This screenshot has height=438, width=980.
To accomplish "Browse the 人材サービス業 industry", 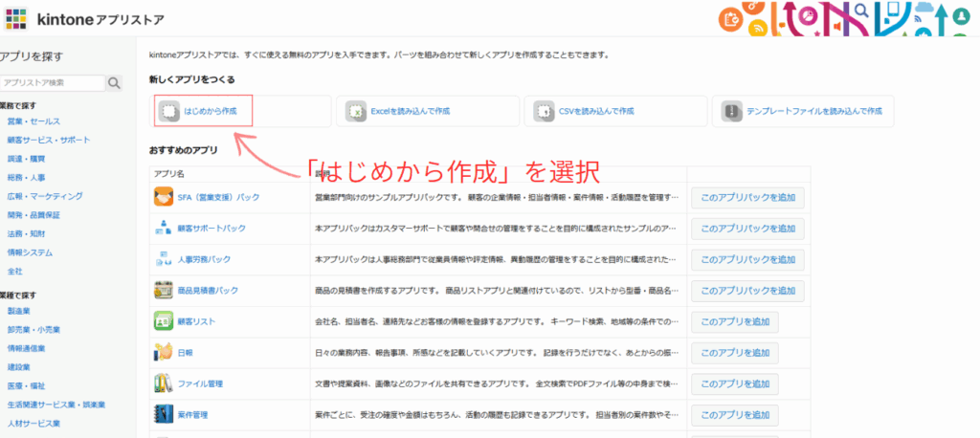I will click(33, 423).
